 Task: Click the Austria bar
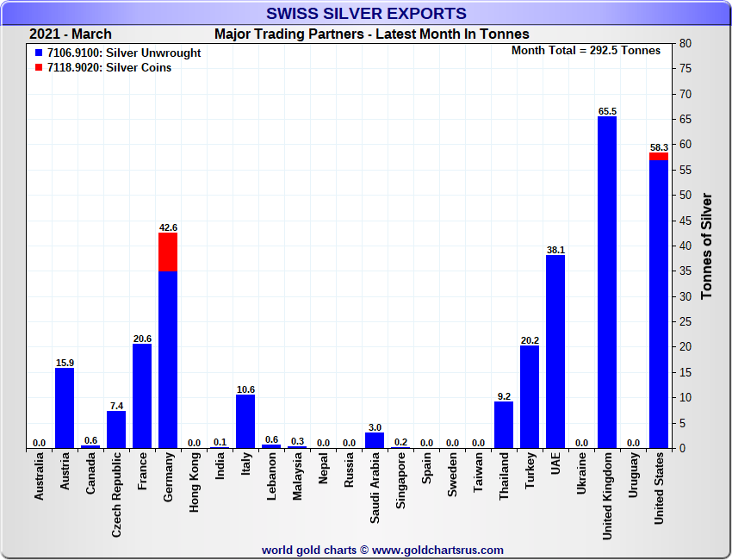[65, 408]
